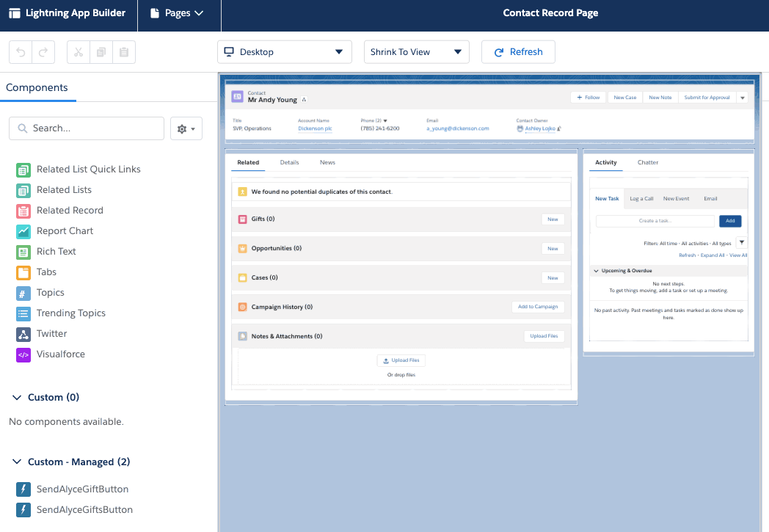Open the Chatter tab

[x=647, y=162]
